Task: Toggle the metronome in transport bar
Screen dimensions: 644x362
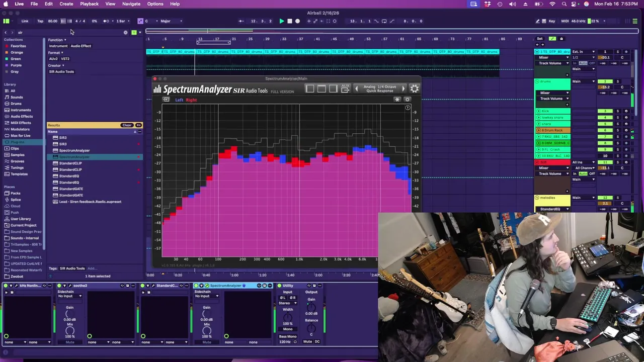Action: (x=106, y=21)
